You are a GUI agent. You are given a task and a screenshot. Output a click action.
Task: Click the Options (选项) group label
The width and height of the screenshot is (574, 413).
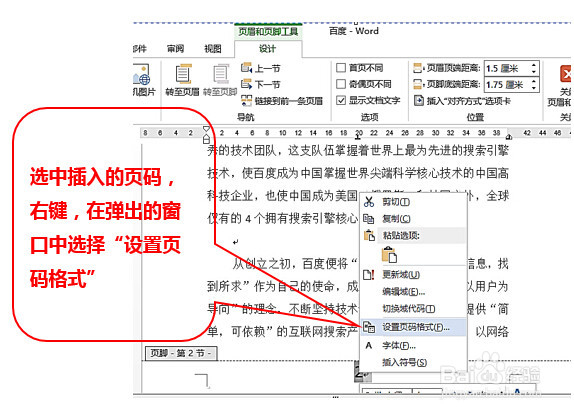coord(369,117)
